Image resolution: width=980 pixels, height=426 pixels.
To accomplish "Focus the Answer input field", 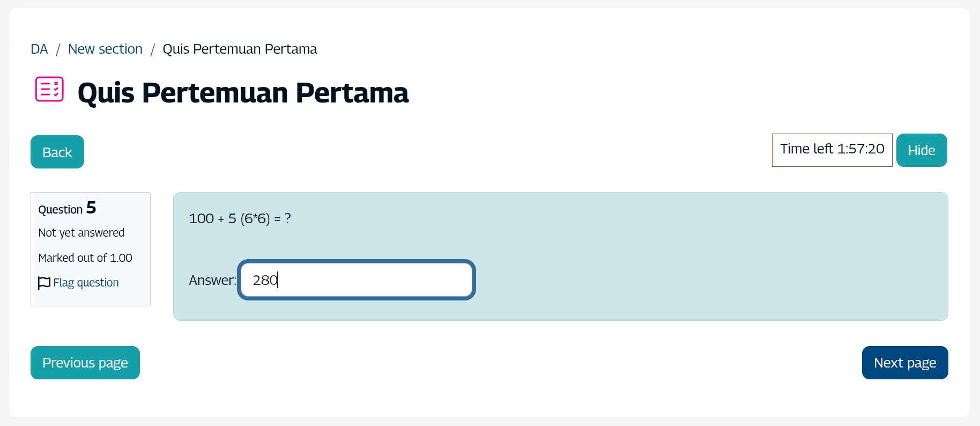I will coord(356,280).
